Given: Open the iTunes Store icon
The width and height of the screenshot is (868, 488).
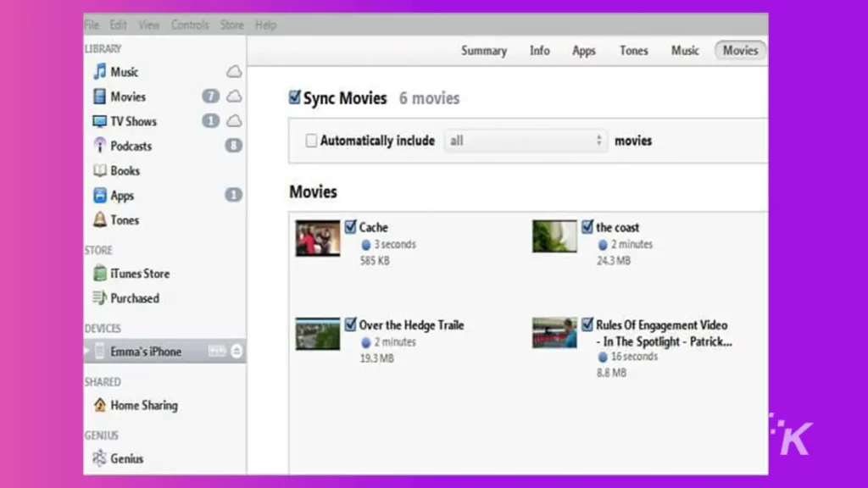Looking at the screenshot, I should click(100, 273).
